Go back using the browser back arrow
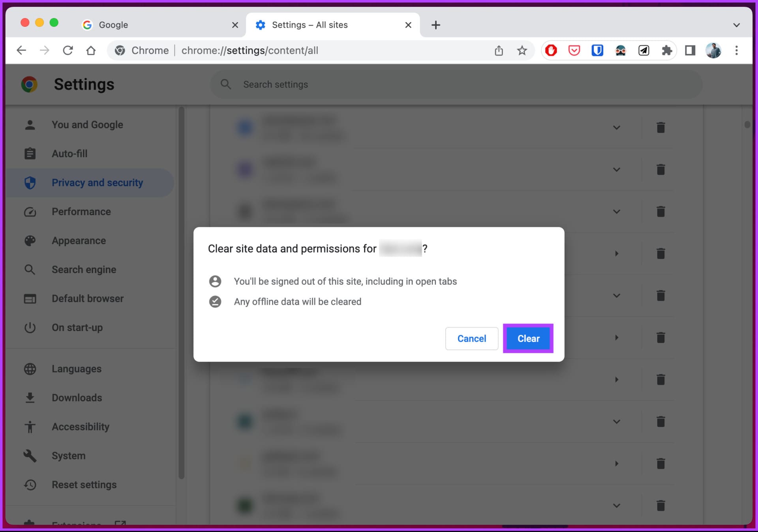Screen dimensions: 758x532 pyautogui.click(x=21, y=51)
